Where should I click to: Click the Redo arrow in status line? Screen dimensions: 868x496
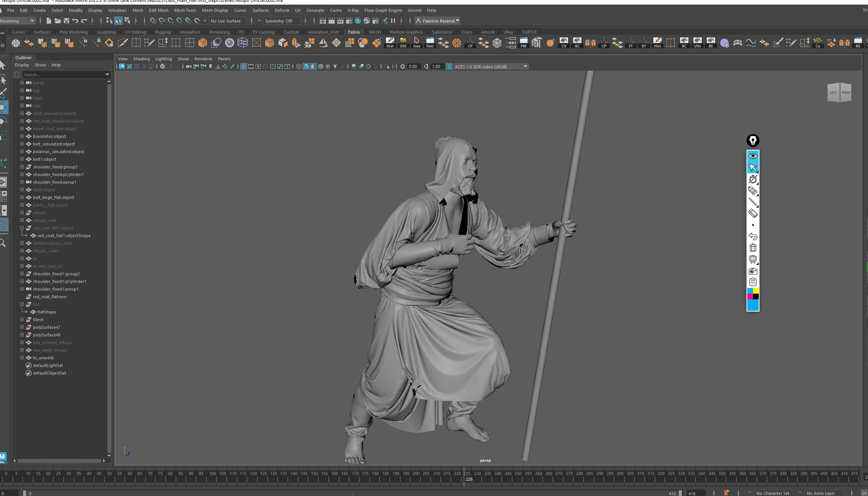pos(84,21)
